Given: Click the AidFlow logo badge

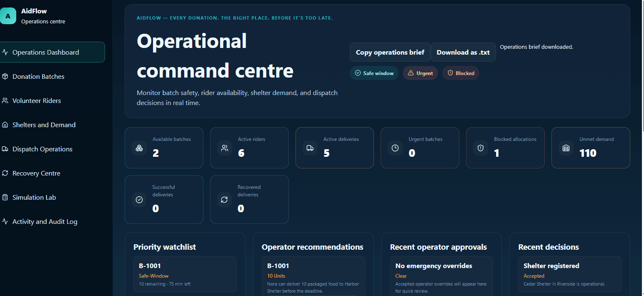Looking at the screenshot, I should (8, 16).
